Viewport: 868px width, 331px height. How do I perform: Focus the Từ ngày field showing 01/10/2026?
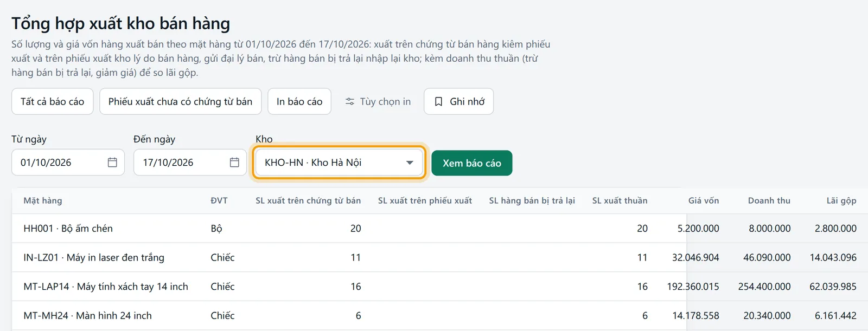[x=68, y=163]
